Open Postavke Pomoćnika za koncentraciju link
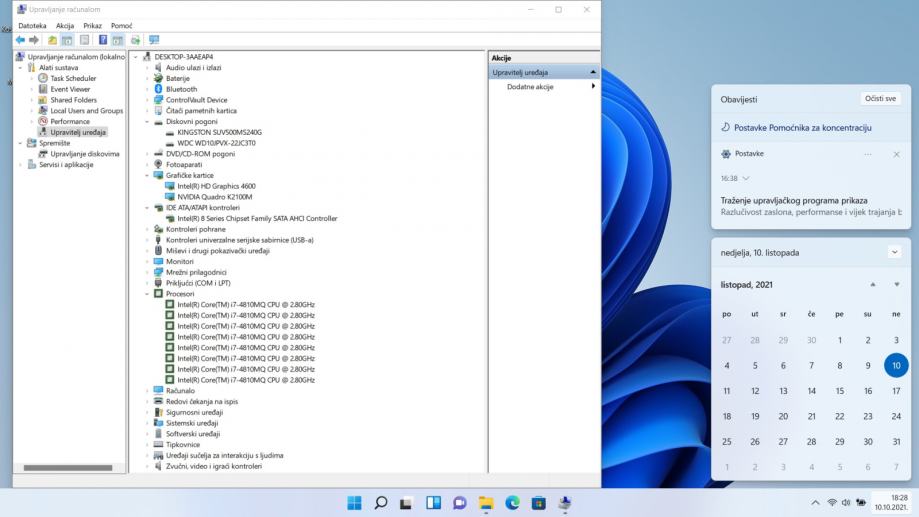Viewport: 919px width, 517px height. pyautogui.click(x=803, y=128)
